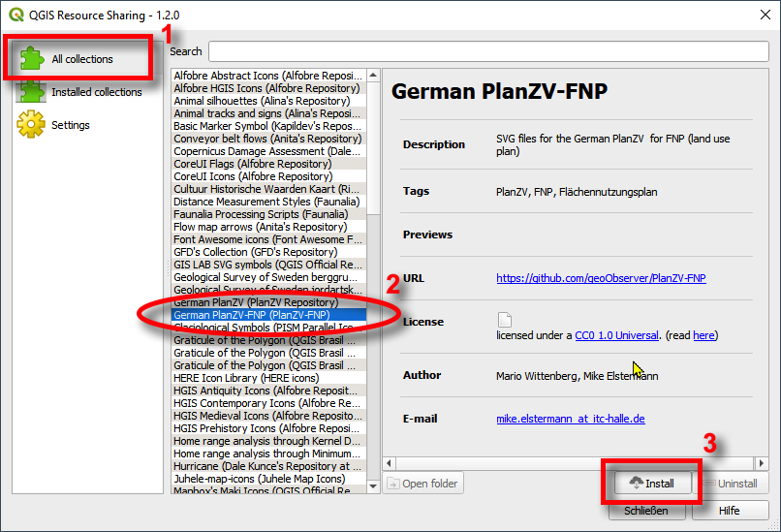The width and height of the screenshot is (781, 532).
Task: Select Animal tracks and signs collection
Action: [269, 113]
